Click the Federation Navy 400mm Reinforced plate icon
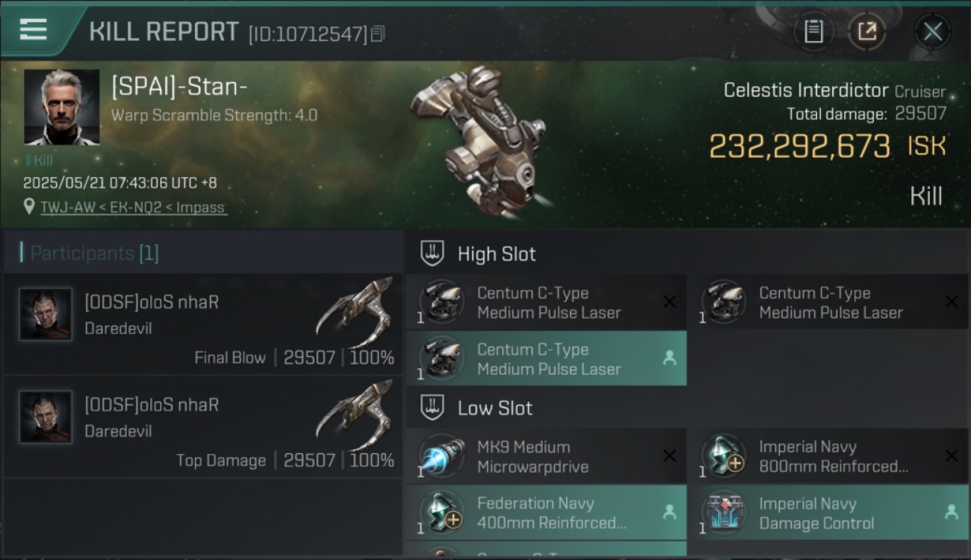Viewport: 971px width, 560px height. [441, 513]
